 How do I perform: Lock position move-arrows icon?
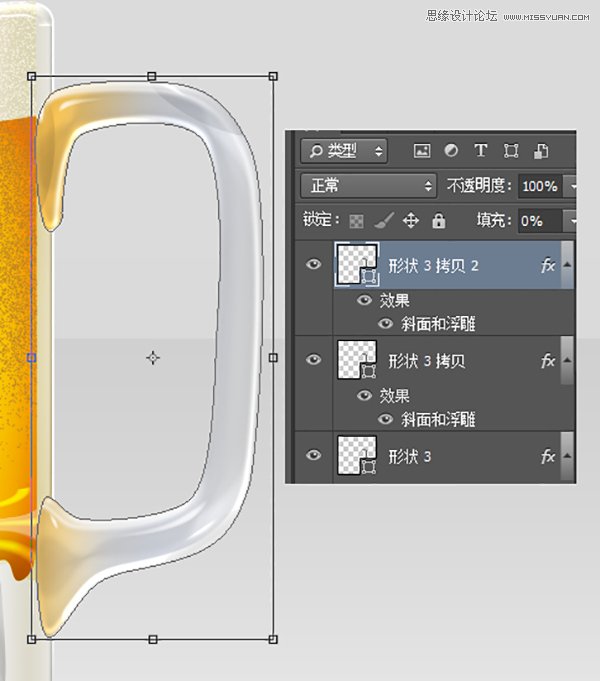click(411, 221)
